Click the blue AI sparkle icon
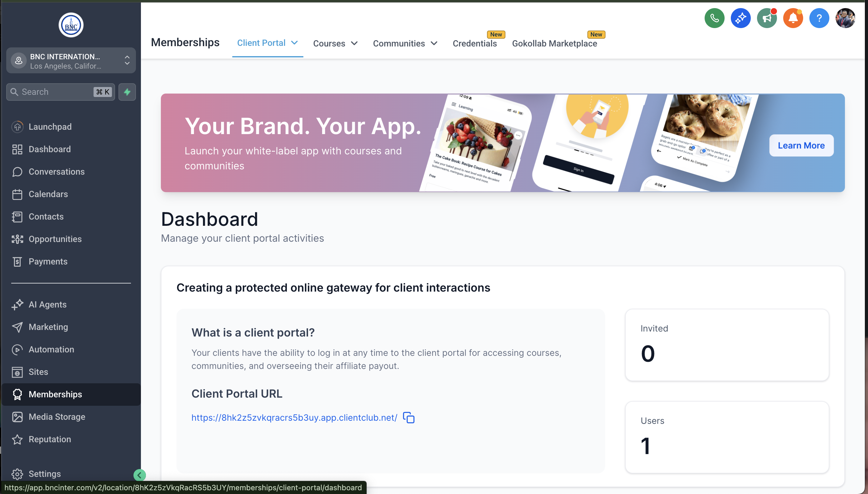The width and height of the screenshot is (868, 494). tap(740, 18)
